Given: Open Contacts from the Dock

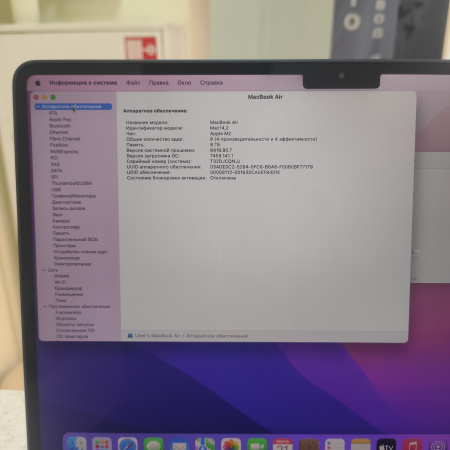Looking at the screenshot, I should pyautogui.click(x=309, y=444).
